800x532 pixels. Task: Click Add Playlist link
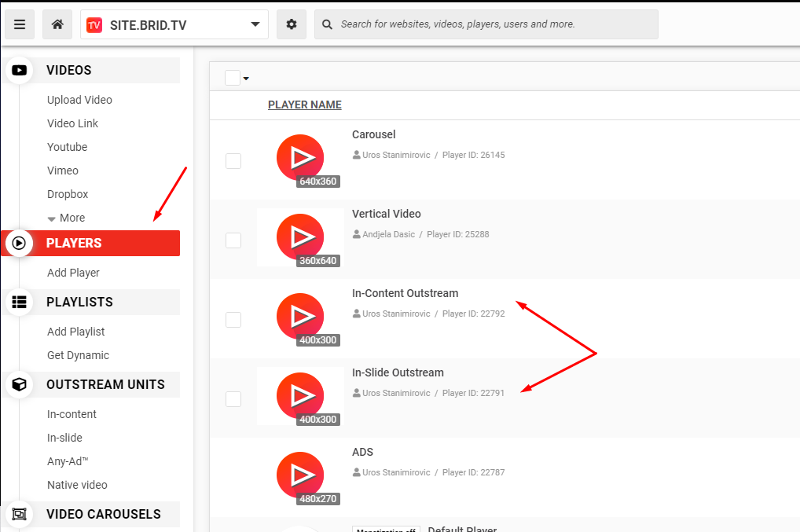76,332
